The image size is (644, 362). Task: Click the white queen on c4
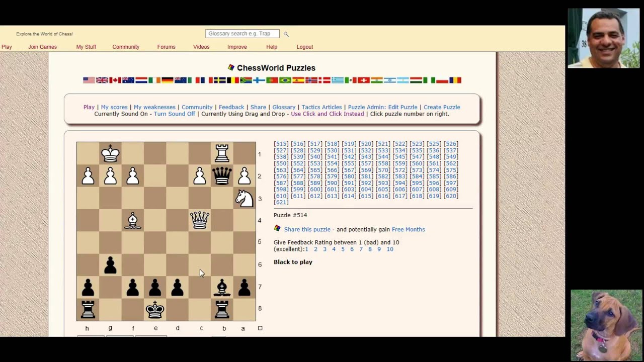click(200, 220)
